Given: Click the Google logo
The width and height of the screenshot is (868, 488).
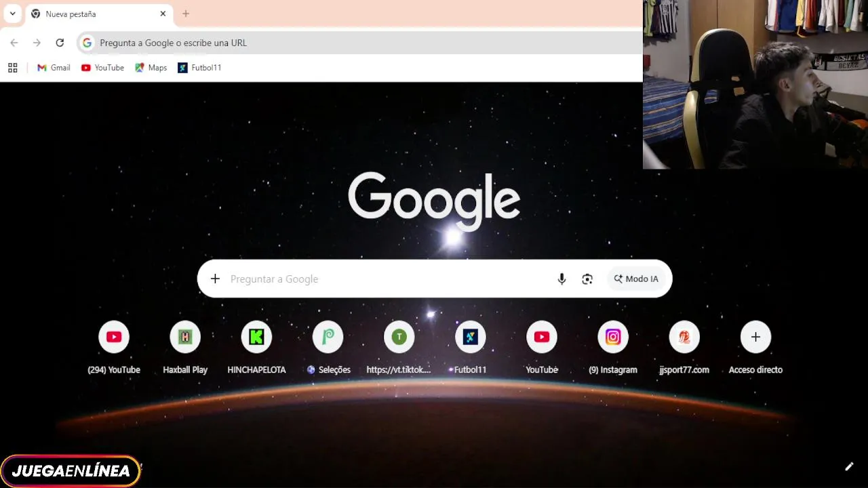Looking at the screenshot, I should click(x=434, y=201).
